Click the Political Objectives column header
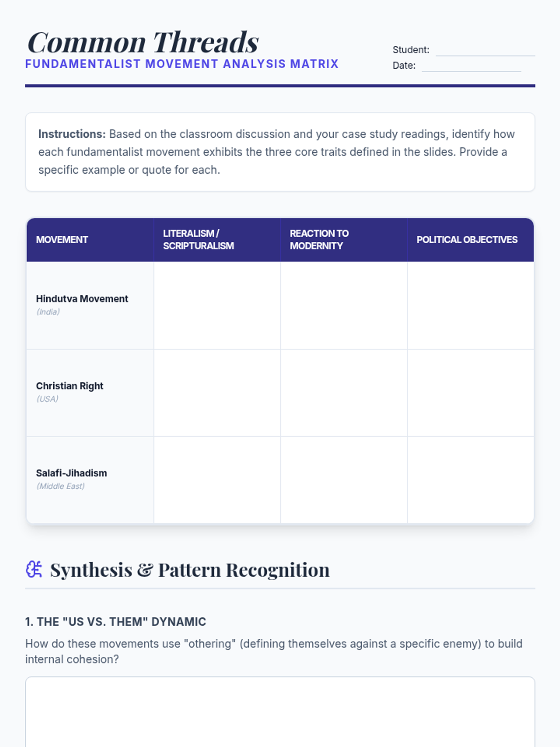Image resolution: width=560 pixels, height=747 pixels. (470, 240)
